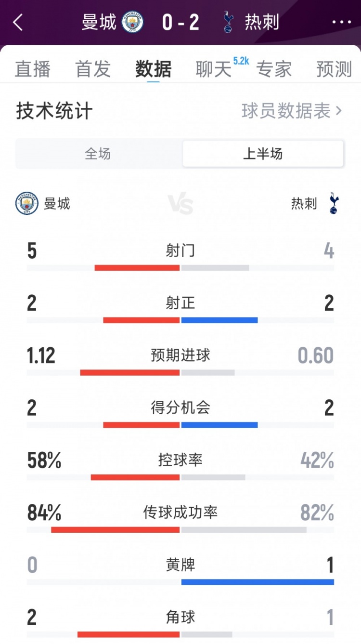
Task: Click the VS watermark between team logos
Action: [180, 203]
